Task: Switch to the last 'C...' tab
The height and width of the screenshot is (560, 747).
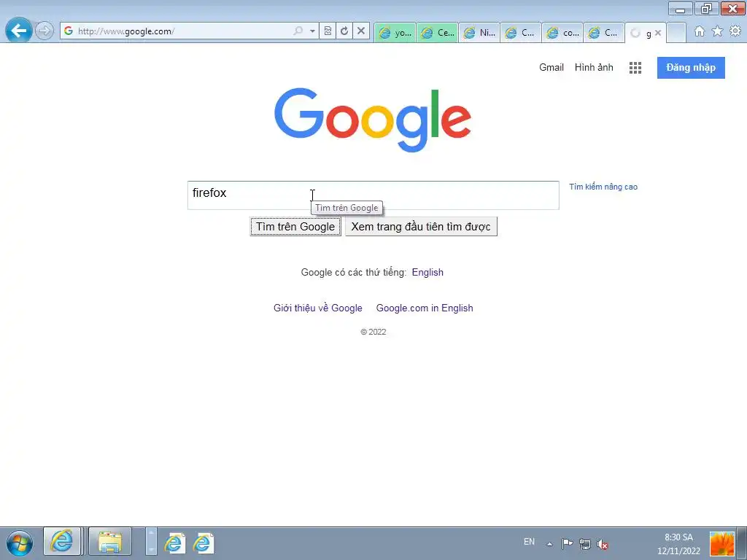Action: (x=604, y=32)
